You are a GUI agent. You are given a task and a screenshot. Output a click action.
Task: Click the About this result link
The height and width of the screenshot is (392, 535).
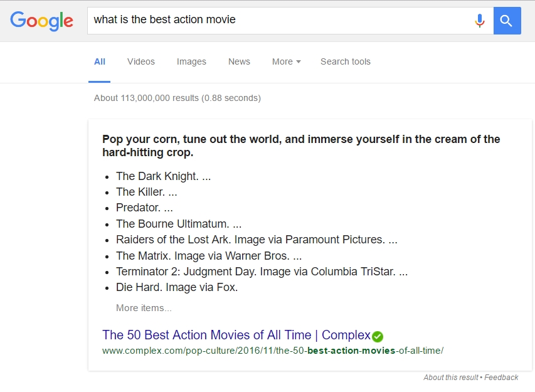click(x=450, y=378)
